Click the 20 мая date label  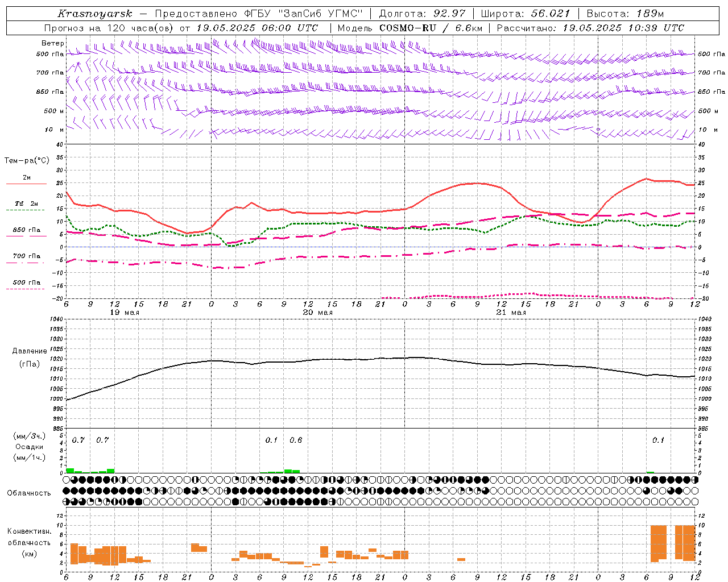(x=318, y=313)
